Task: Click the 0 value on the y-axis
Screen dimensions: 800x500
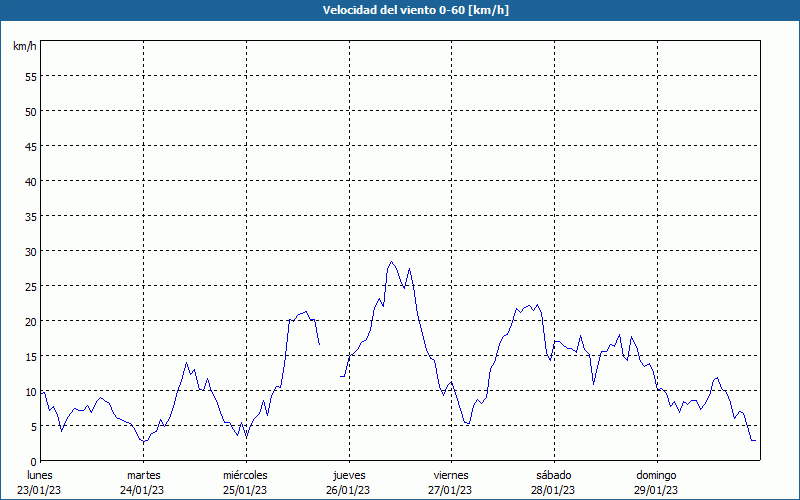Action: (34, 462)
